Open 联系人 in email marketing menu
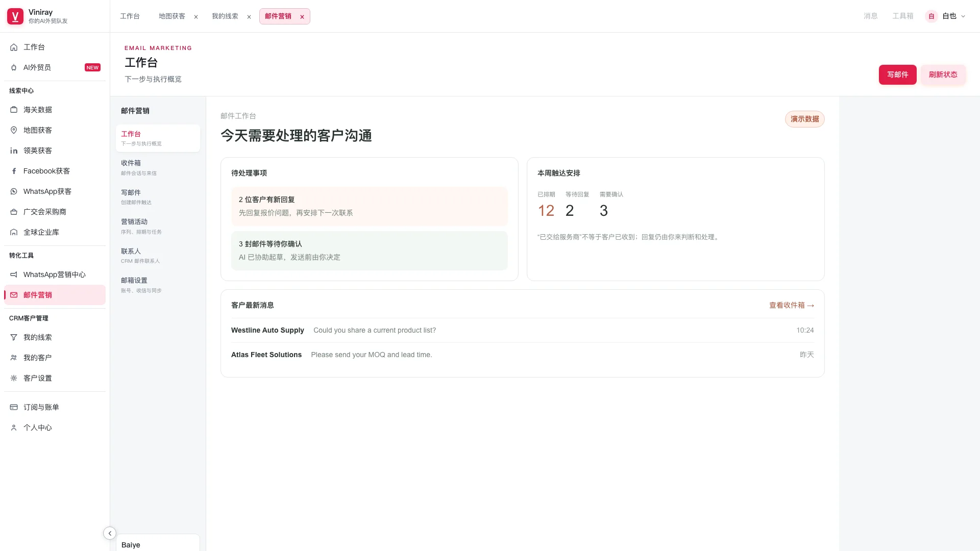Screen dimensions: 980x551 [x=158, y=256]
